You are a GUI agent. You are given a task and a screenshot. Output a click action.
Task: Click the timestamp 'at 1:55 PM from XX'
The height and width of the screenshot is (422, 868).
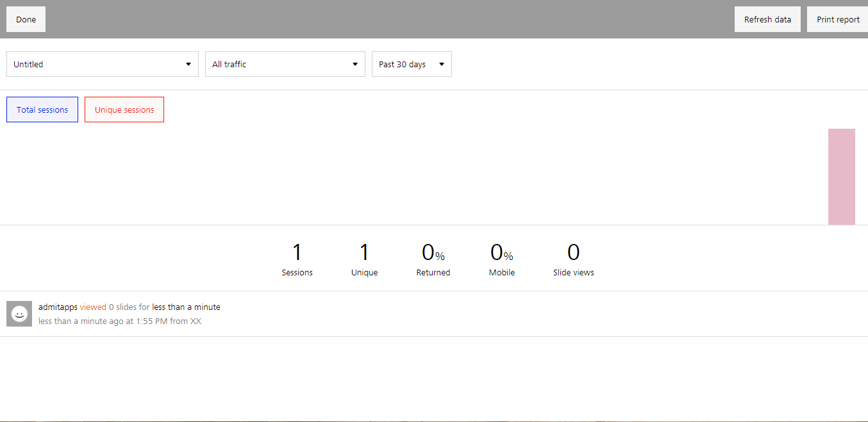coord(163,321)
